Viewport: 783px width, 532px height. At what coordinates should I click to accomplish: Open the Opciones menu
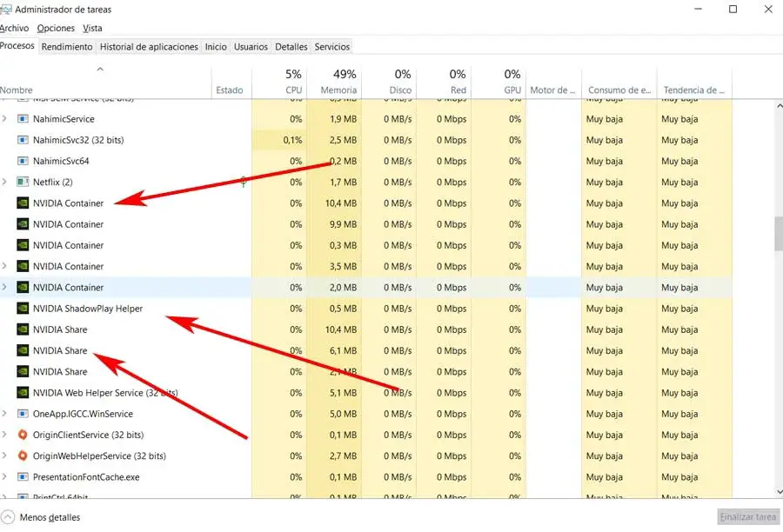point(56,29)
